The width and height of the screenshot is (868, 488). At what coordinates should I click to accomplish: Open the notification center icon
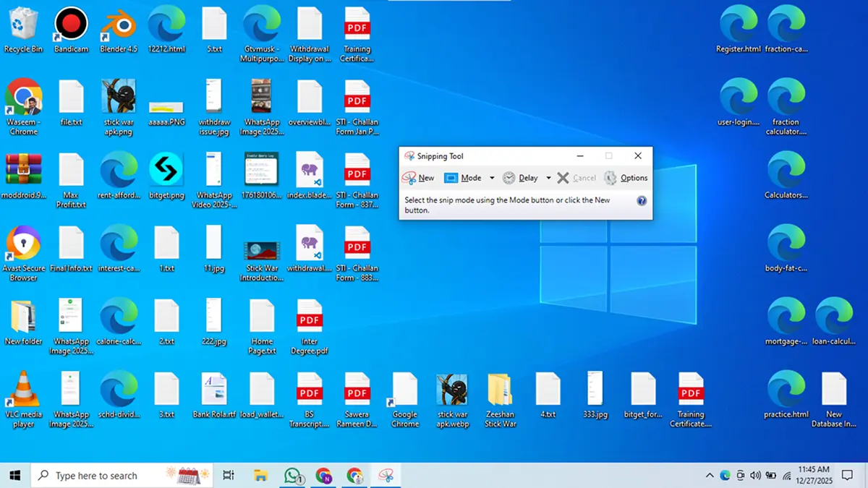coord(848,475)
